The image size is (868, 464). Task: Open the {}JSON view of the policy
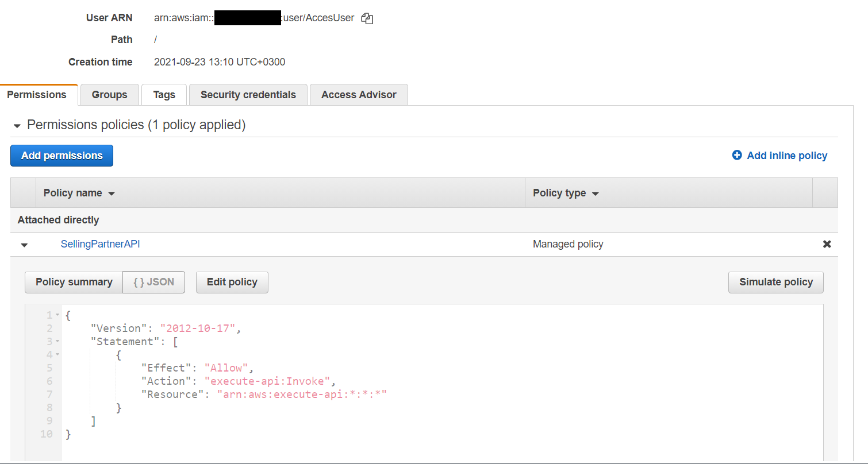point(153,282)
